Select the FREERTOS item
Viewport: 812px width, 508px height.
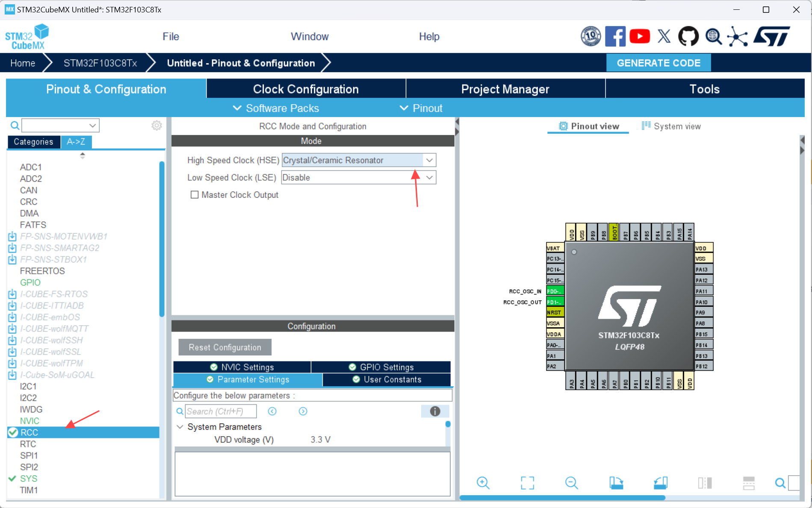tap(42, 271)
